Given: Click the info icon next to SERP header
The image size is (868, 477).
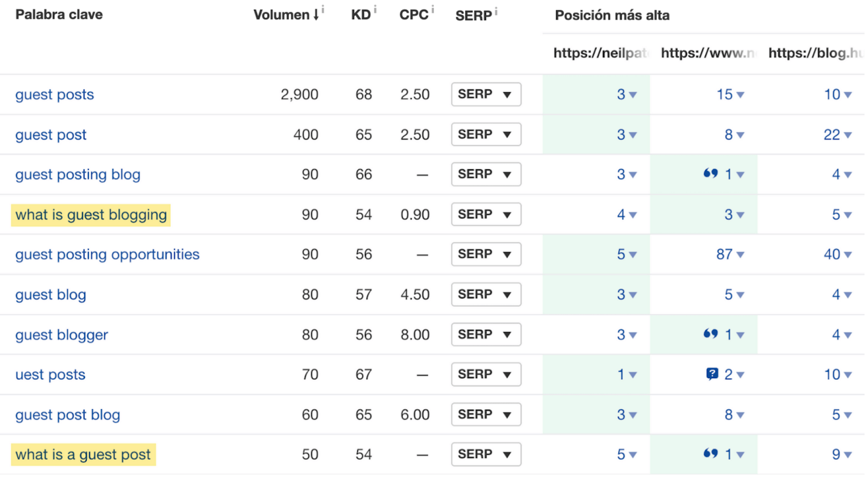Looking at the screenshot, I should (496, 10).
